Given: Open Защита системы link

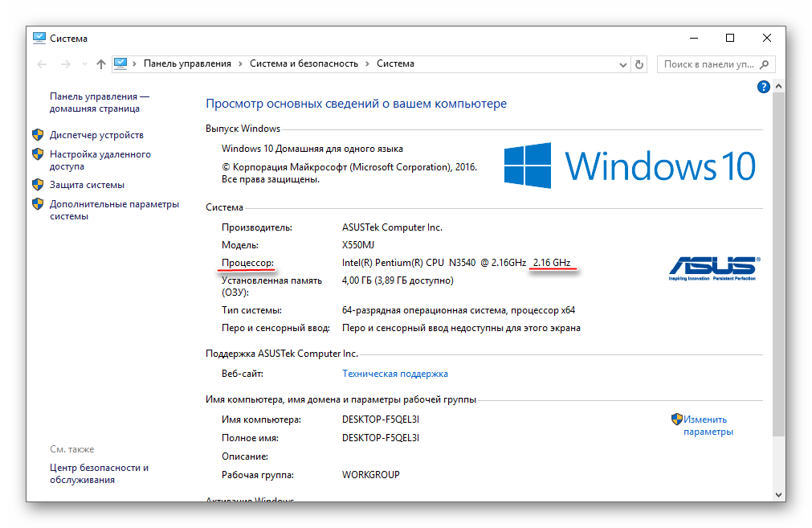Looking at the screenshot, I should (x=87, y=185).
